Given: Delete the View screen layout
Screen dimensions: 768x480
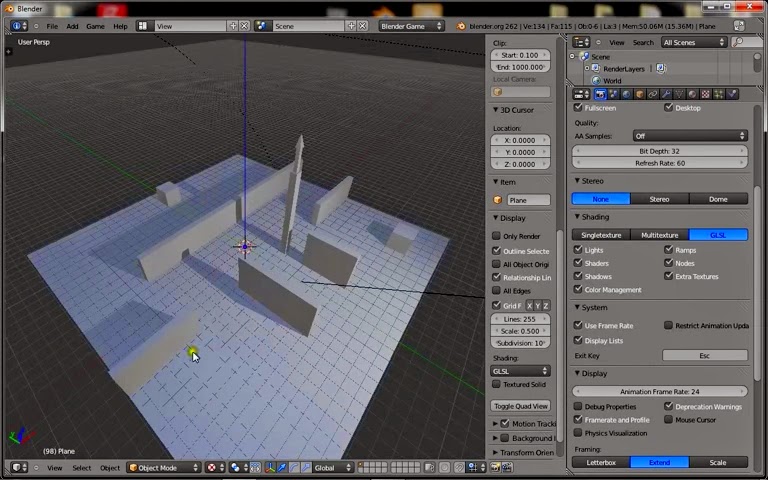Looking at the screenshot, I should point(244,26).
